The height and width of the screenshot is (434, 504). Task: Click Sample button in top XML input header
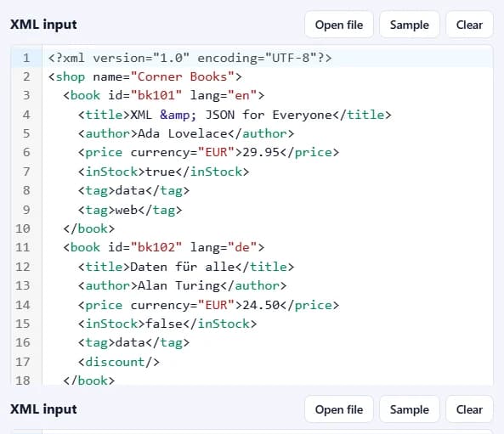409,25
